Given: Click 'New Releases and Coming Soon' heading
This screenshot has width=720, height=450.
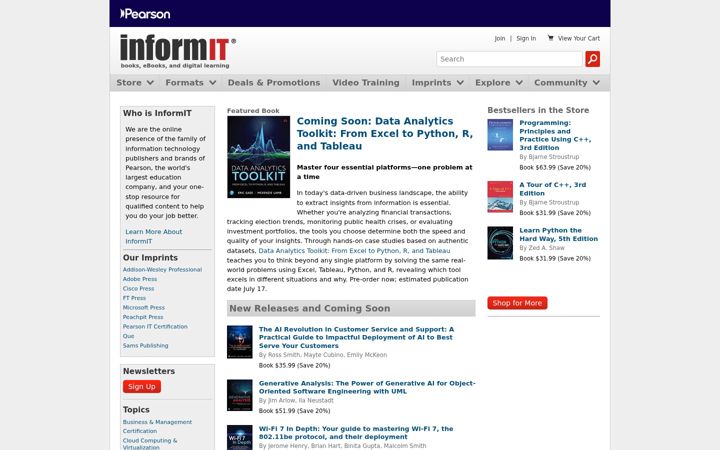Looking at the screenshot, I should [309, 309].
